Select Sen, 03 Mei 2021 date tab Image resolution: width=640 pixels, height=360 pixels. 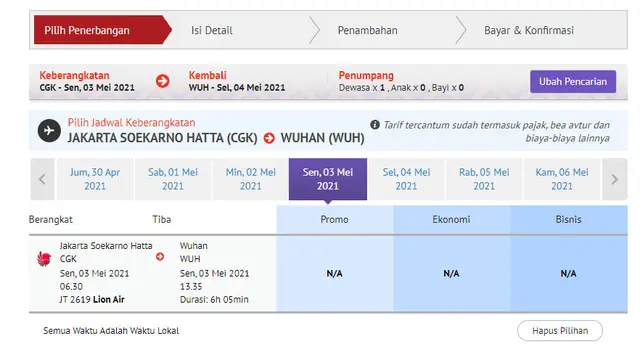(x=328, y=179)
